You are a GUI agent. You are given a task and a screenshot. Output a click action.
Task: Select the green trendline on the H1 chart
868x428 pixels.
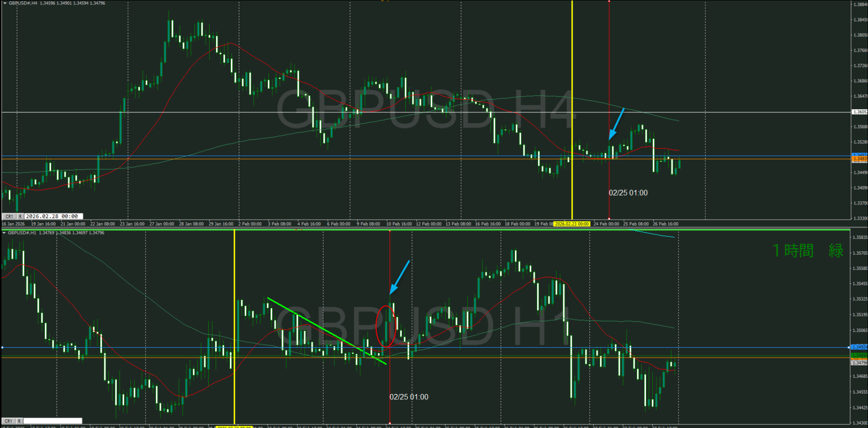326,330
